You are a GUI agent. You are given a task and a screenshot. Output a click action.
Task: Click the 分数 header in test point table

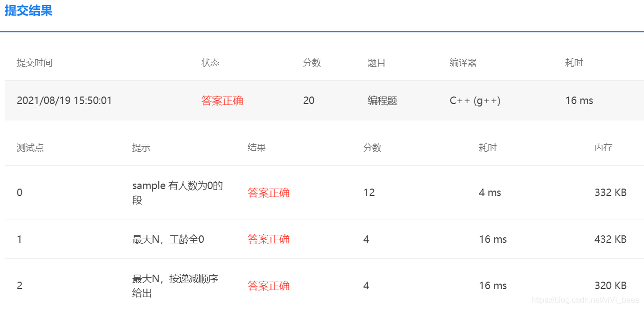[372, 148]
